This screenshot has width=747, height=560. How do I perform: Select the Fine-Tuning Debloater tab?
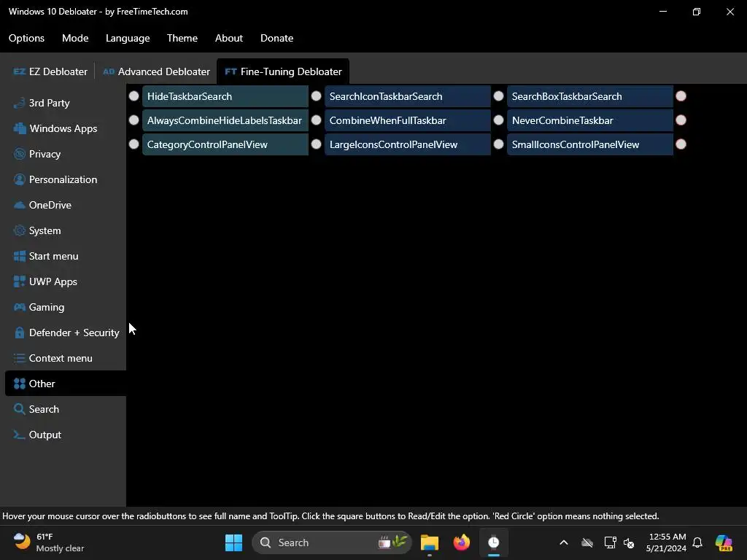point(283,71)
